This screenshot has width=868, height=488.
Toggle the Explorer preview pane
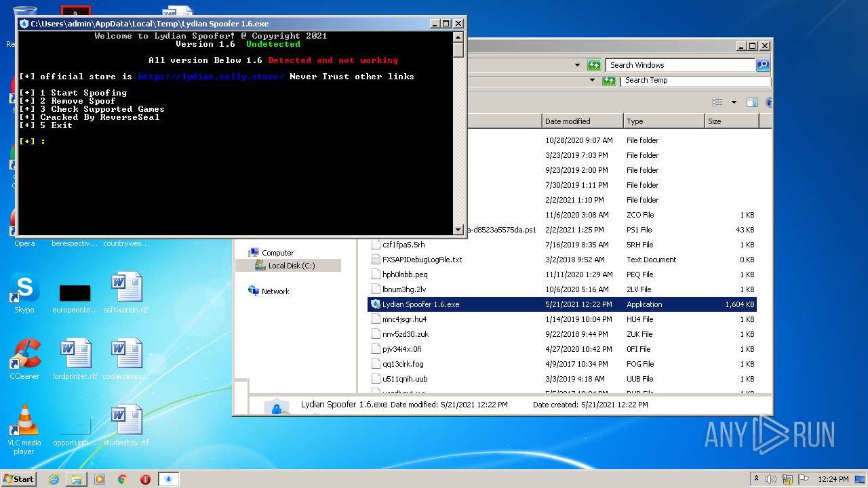(x=751, y=102)
